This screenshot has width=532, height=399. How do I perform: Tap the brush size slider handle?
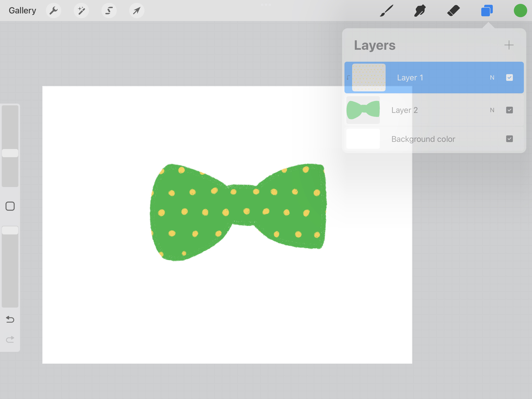[10, 153]
